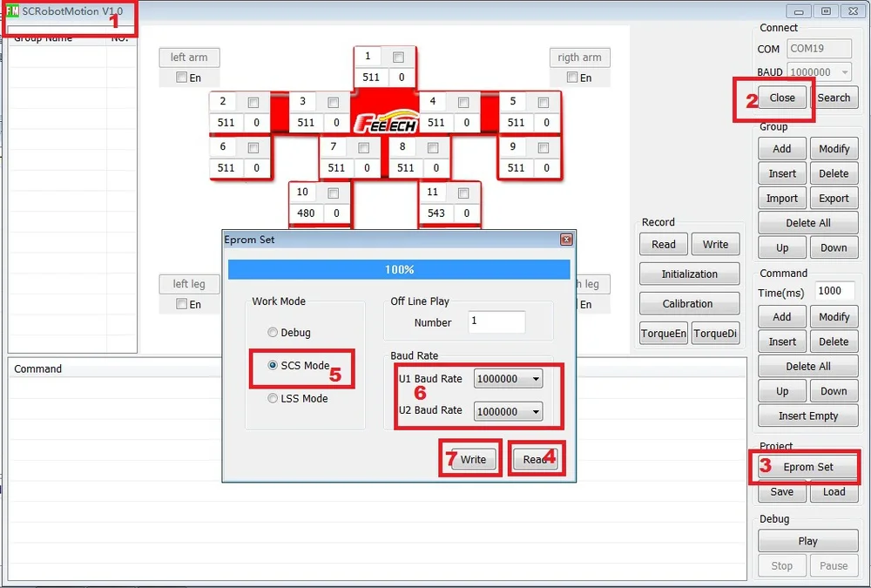This screenshot has height=588, width=871.
Task: Click Read in Eprom Set dialog
Action: (x=535, y=460)
